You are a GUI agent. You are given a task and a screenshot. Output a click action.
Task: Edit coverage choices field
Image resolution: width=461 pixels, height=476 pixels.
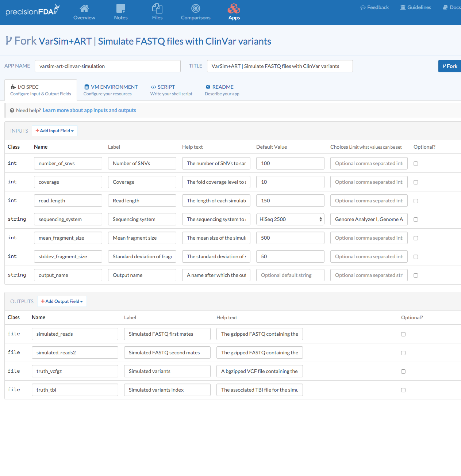pyautogui.click(x=369, y=182)
